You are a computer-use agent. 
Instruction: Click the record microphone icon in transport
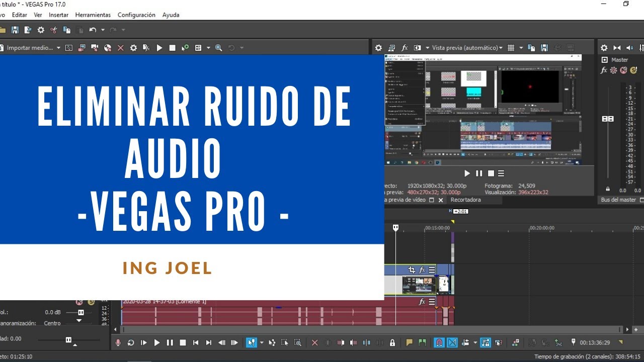pyautogui.click(x=118, y=342)
